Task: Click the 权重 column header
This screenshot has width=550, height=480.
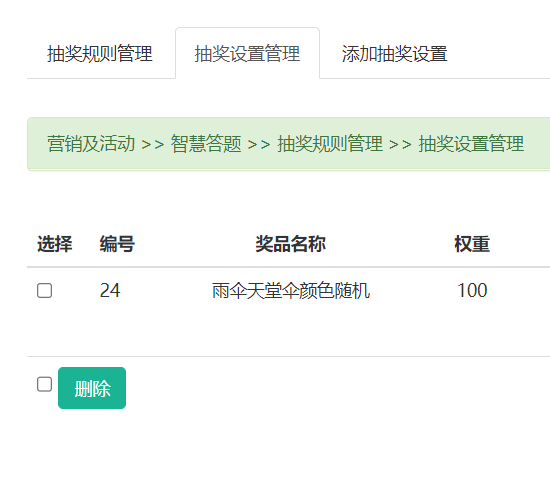Action: [472, 244]
